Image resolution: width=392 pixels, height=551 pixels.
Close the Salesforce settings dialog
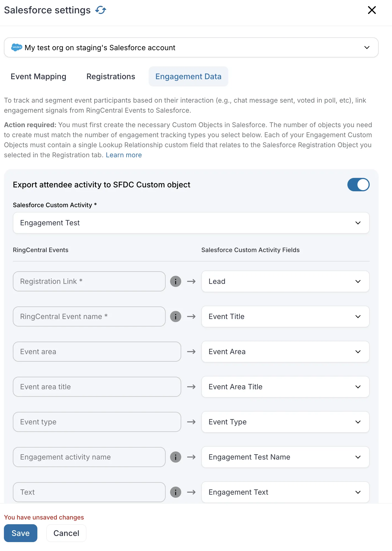click(372, 10)
